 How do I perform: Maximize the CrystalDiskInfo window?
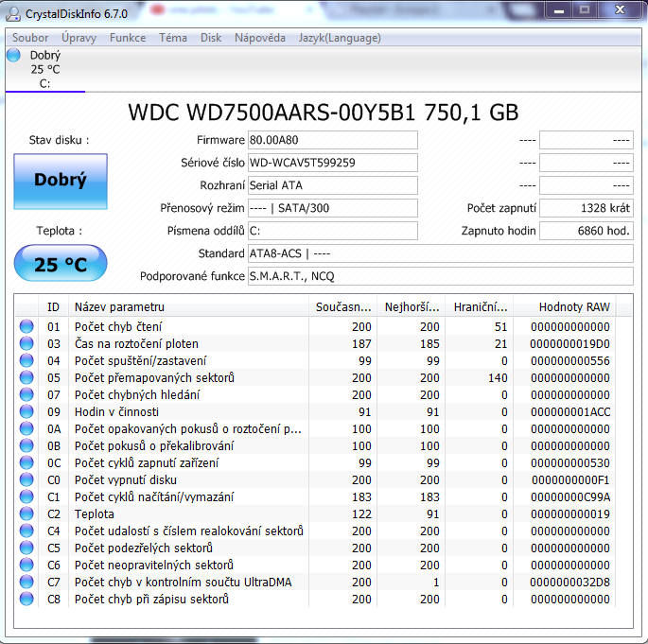585,10
